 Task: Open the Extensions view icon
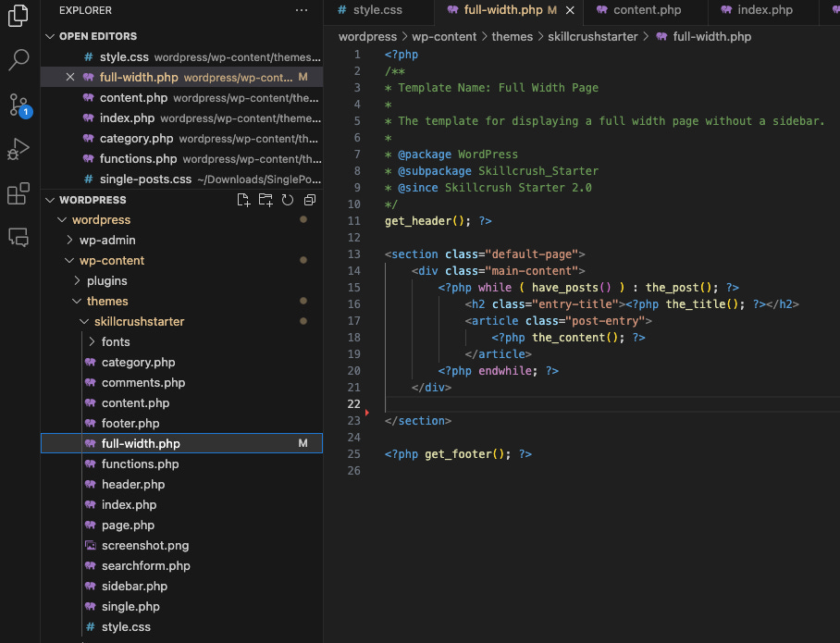[19, 193]
